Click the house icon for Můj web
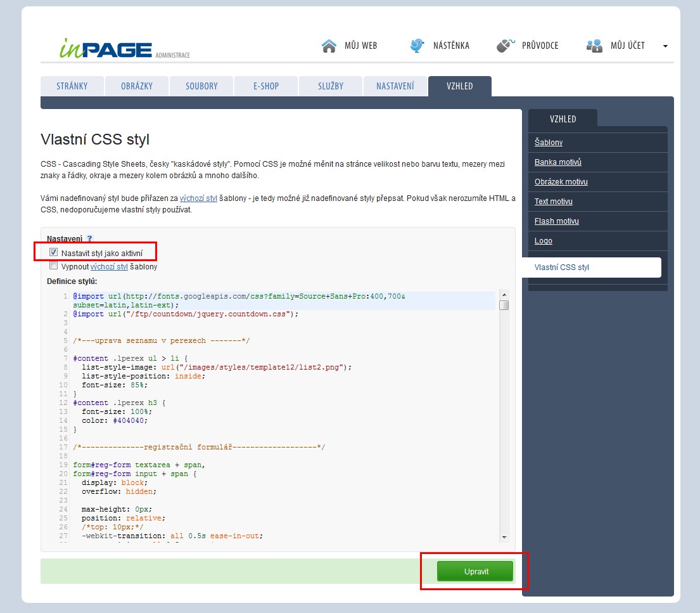Viewport: 700px width, 613px height. pos(329,46)
